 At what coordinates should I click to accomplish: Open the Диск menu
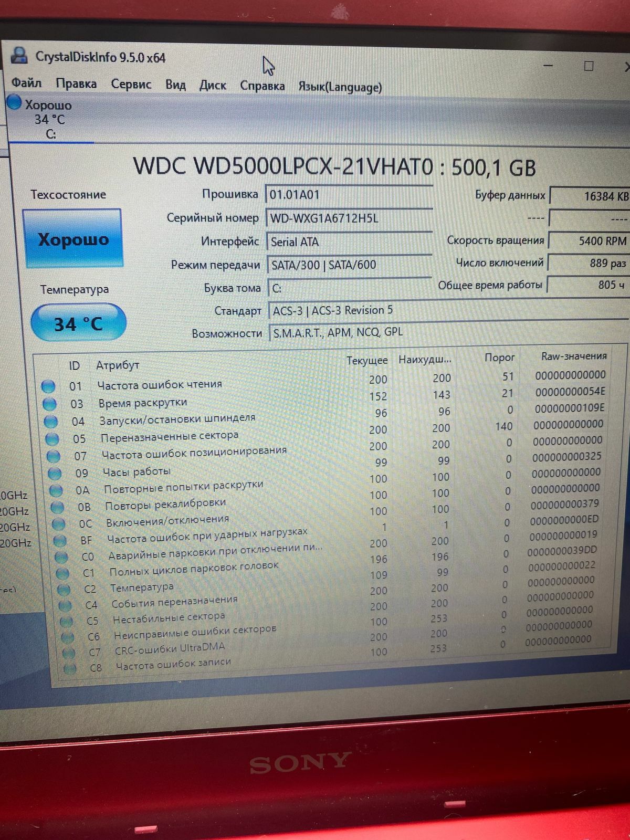pyautogui.click(x=213, y=86)
